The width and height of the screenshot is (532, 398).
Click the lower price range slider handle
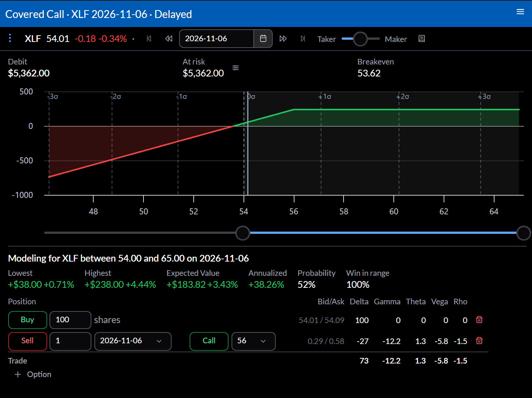click(x=243, y=233)
